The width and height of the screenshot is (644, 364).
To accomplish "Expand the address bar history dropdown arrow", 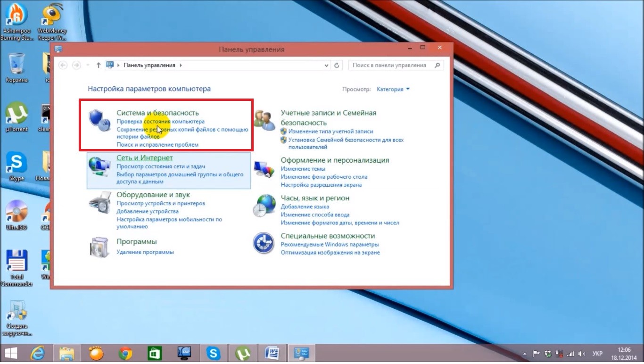I will (x=327, y=66).
